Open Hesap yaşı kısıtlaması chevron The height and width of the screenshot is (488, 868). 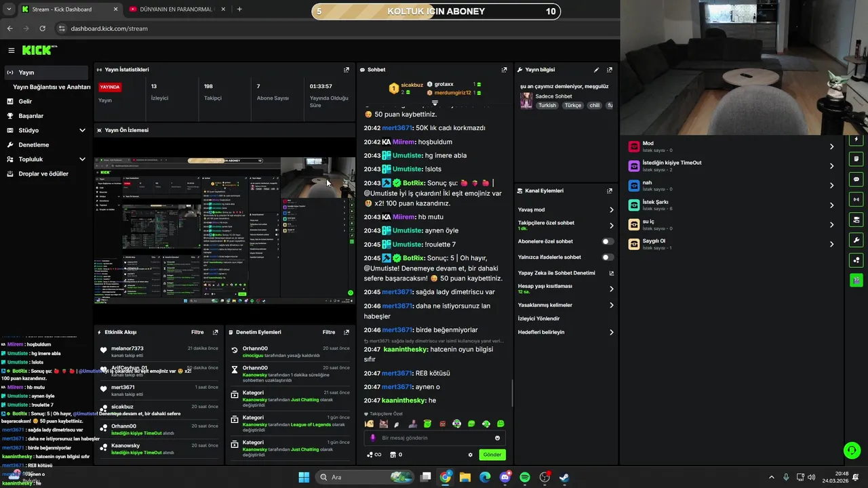(x=611, y=289)
